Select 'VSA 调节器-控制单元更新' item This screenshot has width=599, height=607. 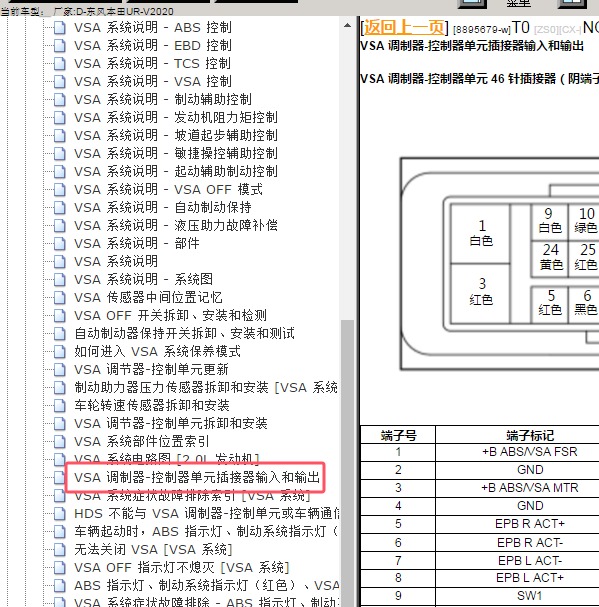151,369
